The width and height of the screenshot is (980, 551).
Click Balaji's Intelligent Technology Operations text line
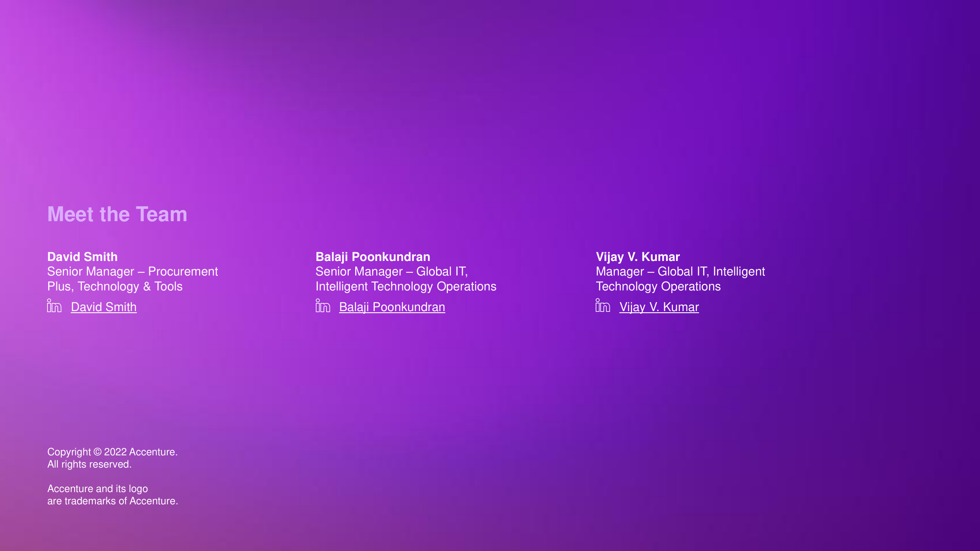[406, 287]
